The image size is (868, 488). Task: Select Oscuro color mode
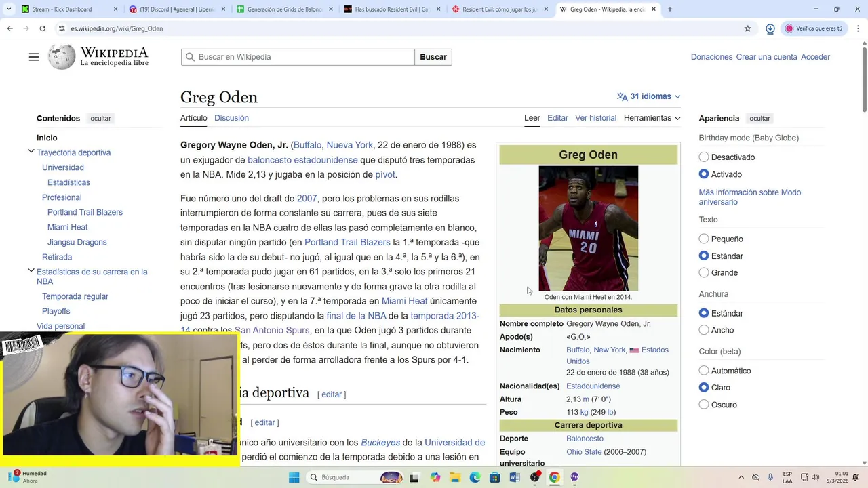(x=704, y=405)
